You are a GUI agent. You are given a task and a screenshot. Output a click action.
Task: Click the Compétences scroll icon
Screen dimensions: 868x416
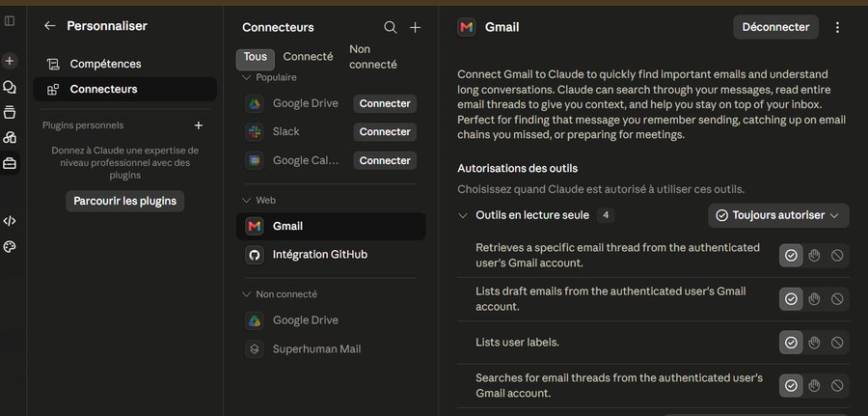pos(53,65)
